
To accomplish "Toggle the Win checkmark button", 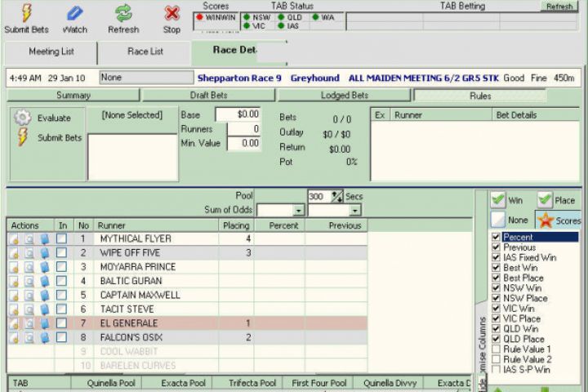I will pyautogui.click(x=498, y=200).
